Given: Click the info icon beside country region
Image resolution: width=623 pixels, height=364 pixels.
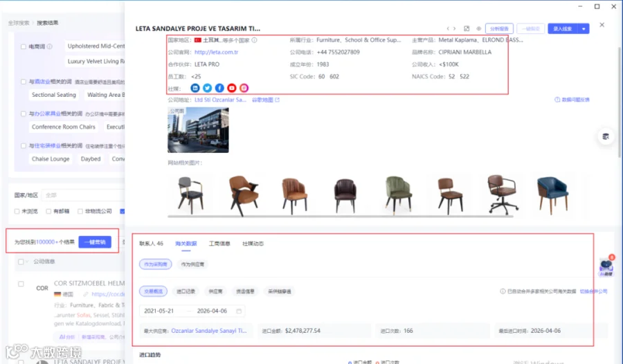Looking at the screenshot, I should point(254,40).
